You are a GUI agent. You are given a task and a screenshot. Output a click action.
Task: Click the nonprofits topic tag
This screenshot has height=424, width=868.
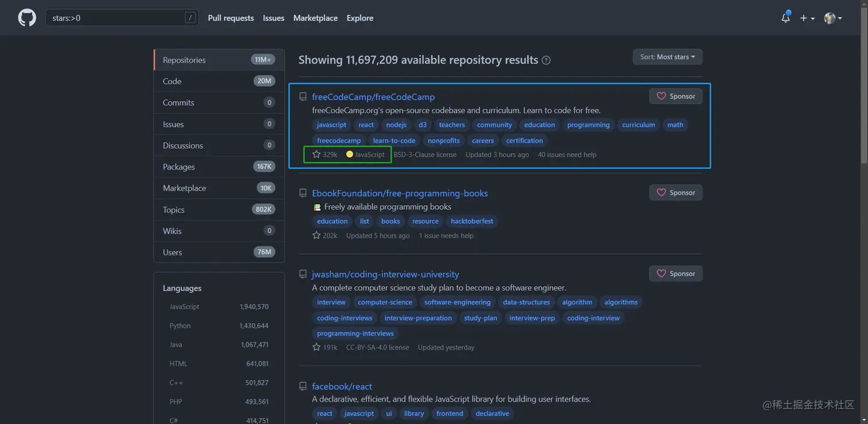444,140
